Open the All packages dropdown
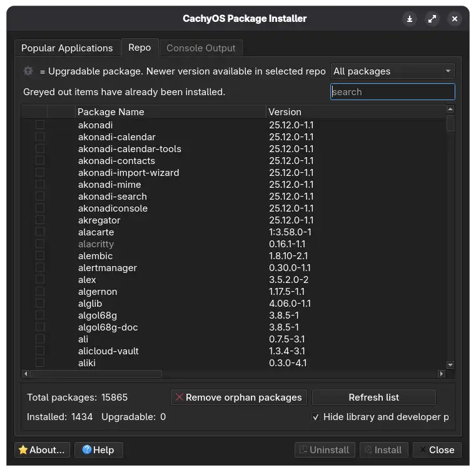476x472 pixels. pos(392,71)
